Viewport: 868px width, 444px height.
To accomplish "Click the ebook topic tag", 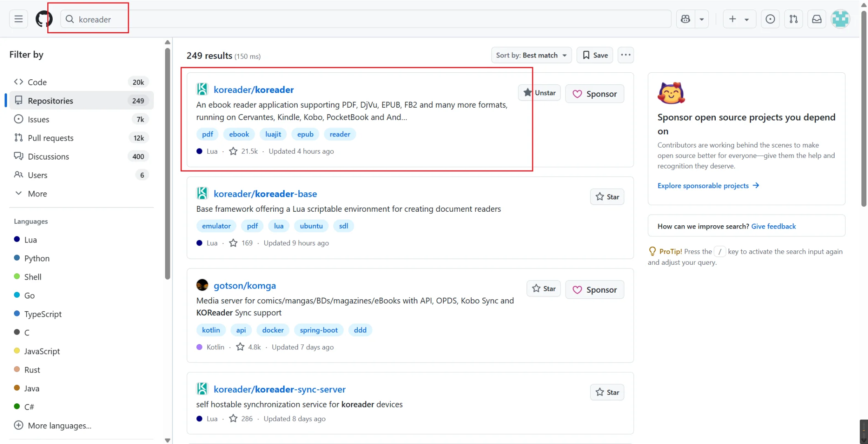I will [x=239, y=134].
